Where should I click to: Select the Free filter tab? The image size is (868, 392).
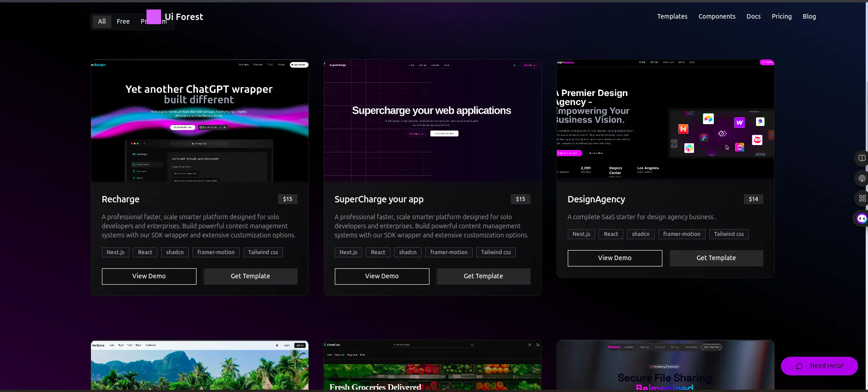pos(123,21)
